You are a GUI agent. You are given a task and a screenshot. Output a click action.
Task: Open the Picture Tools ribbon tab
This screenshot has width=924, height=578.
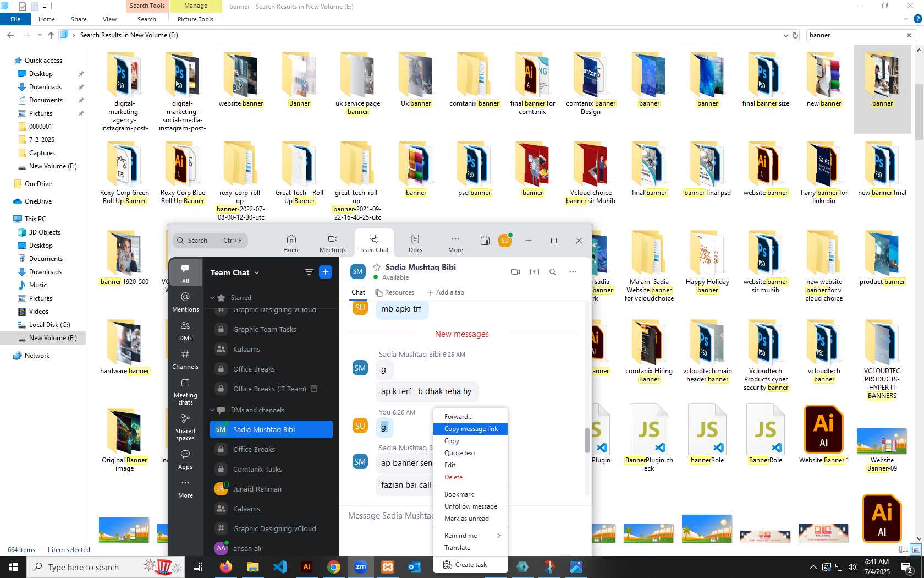click(x=195, y=19)
